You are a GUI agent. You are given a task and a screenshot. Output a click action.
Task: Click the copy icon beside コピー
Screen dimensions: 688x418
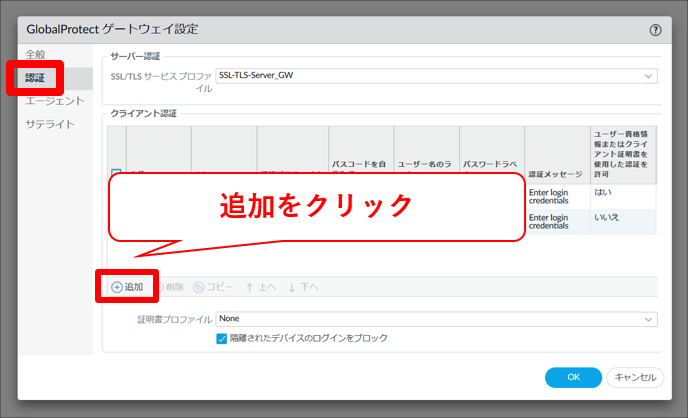tap(199, 287)
